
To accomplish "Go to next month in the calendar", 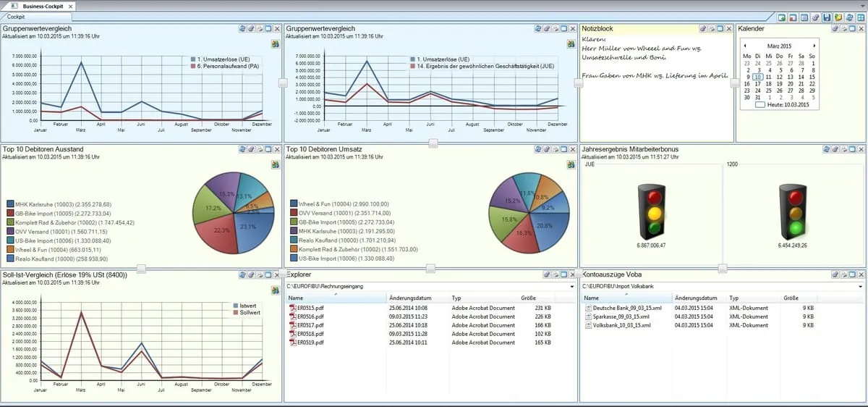I will 814,46.
